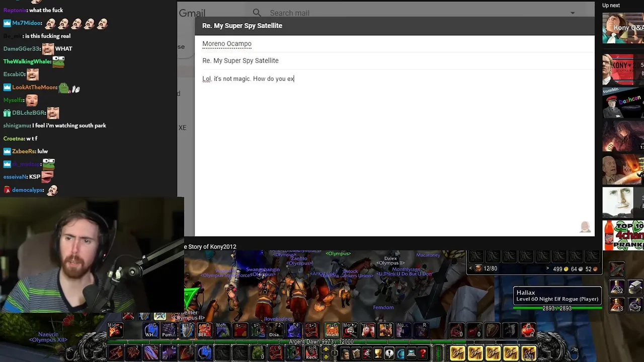
Task: Page the action bar up with arrow
Action: point(326,349)
